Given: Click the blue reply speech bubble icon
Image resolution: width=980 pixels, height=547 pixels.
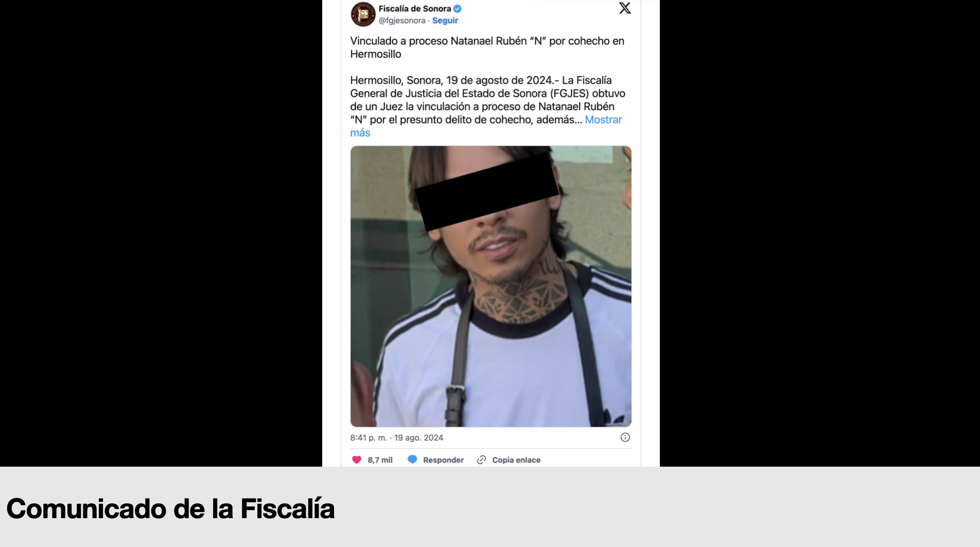Looking at the screenshot, I should point(412,459).
